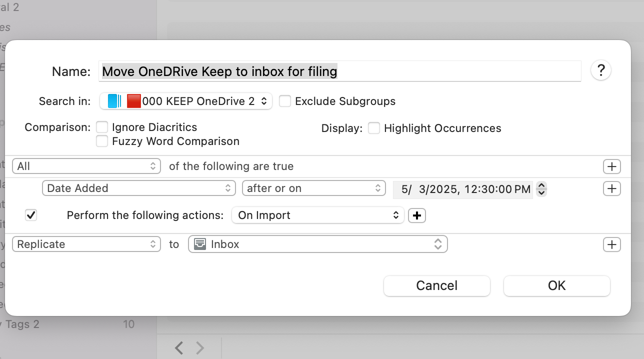Click the help question mark button
This screenshot has width=644, height=359.
(x=601, y=71)
